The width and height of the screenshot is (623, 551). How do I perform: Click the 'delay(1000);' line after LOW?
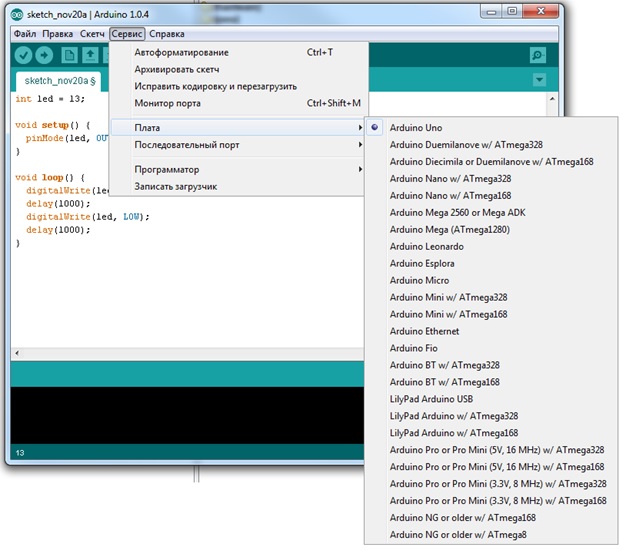(58, 230)
